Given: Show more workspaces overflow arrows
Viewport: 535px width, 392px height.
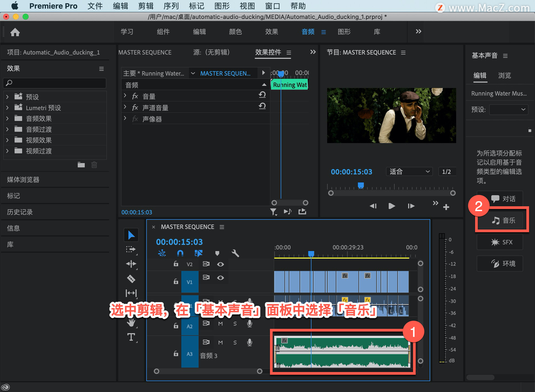Looking at the screenshot, I should click(x=418, y=31).
